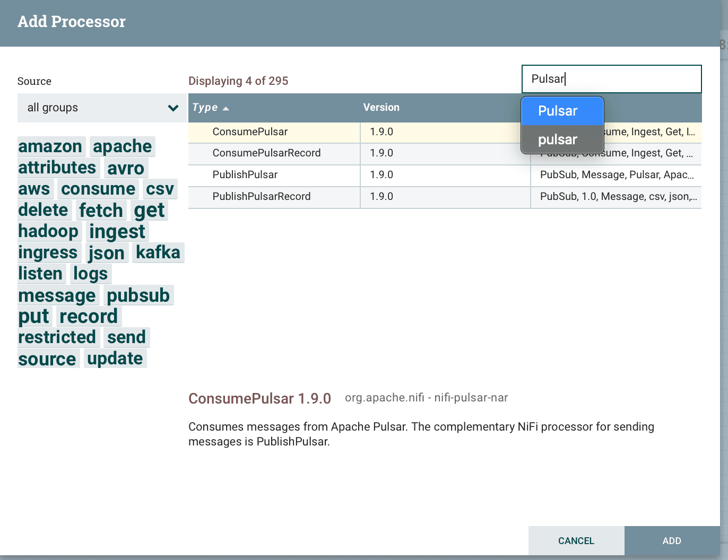728x560 pixels.
Task: Filter by the 'consume' tag
Action: point(98,189)
